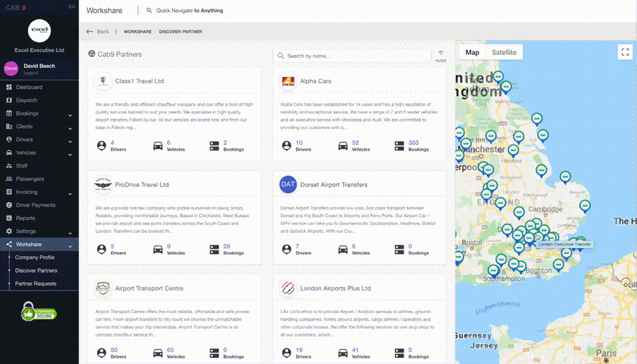Switch to the Map view tab
The image size is (637, 364).
(472, 52)
